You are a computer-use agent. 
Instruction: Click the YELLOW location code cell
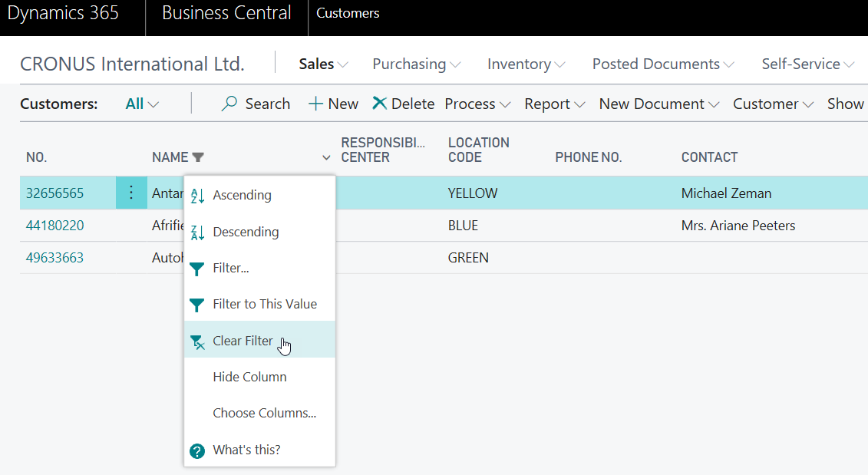[x=473, y=193]
